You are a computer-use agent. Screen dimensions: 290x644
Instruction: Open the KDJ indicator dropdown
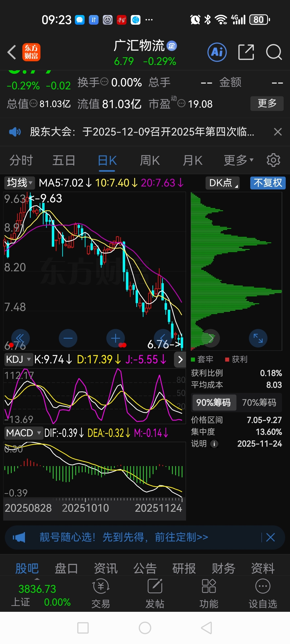[19, 359]
